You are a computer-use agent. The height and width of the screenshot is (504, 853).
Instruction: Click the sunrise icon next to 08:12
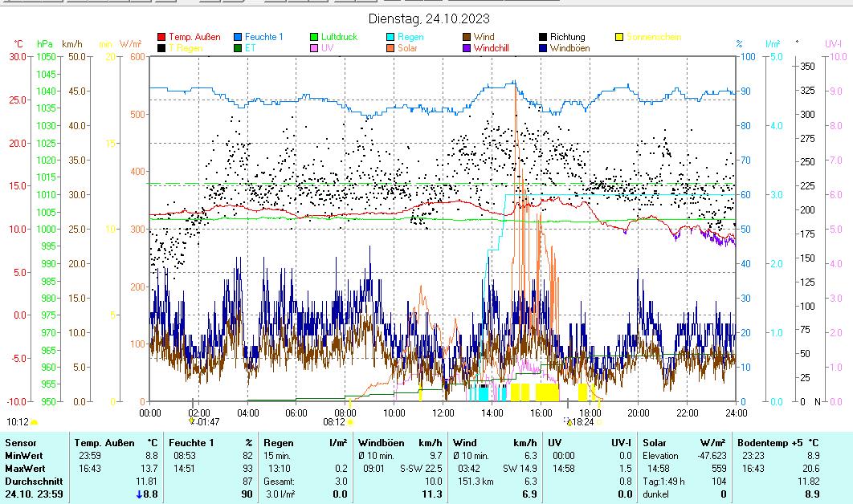(350, 422)
